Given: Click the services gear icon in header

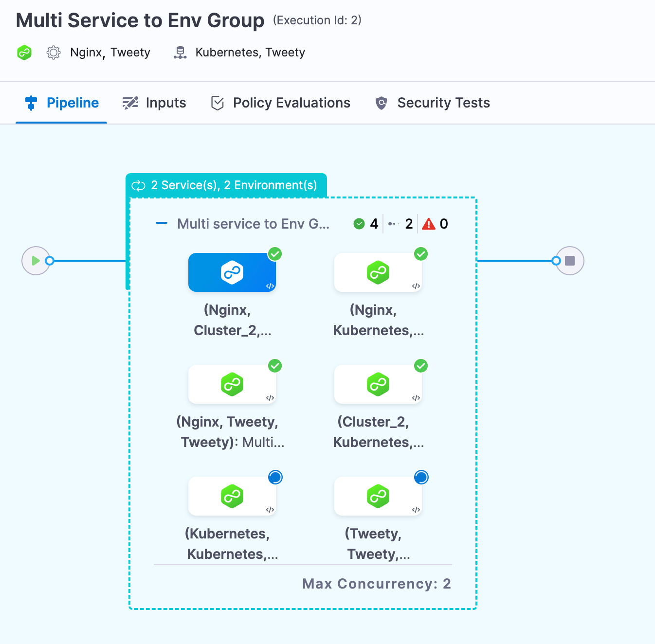Looking at the screenshot, I should click(x=54, y=53).
